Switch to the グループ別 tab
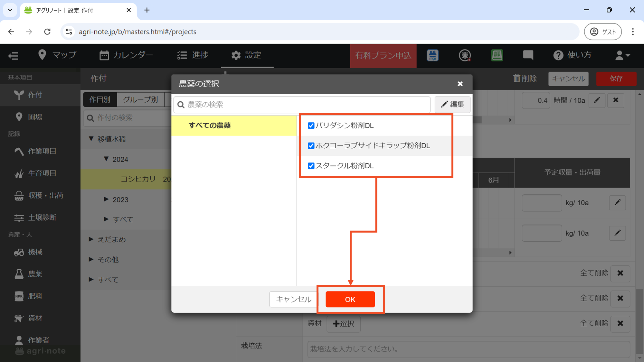644x362 pixels. pyautogui.click(x=140, y=99)
